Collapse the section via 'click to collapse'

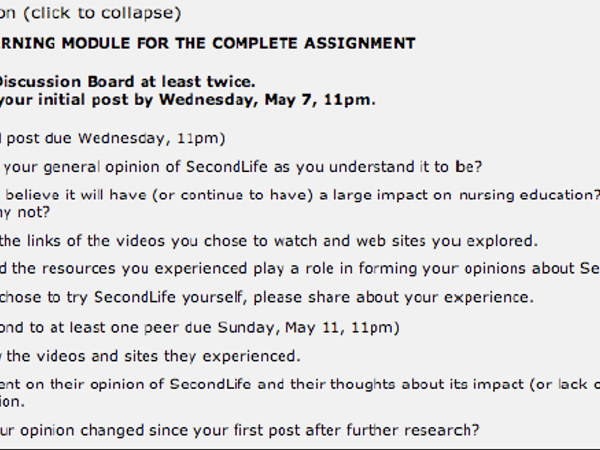click(x=102, y=13)
